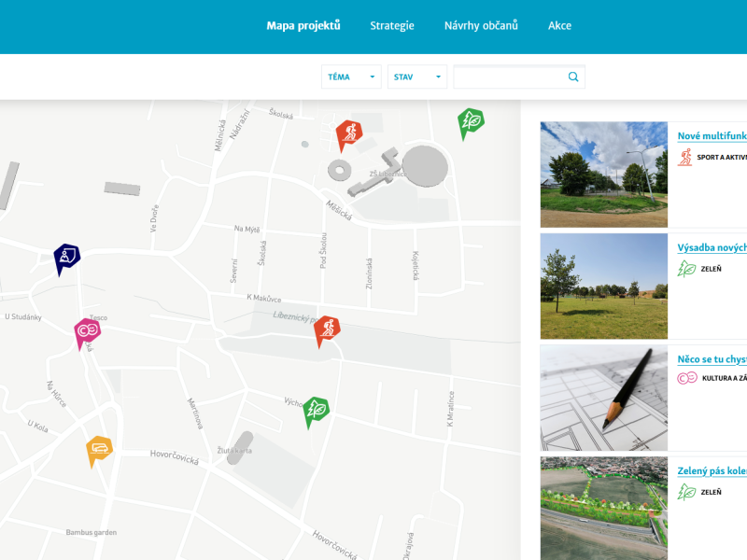Click the orange transport marker near Hovorčovická
The image size is (747, 560).
click(99, 449)
